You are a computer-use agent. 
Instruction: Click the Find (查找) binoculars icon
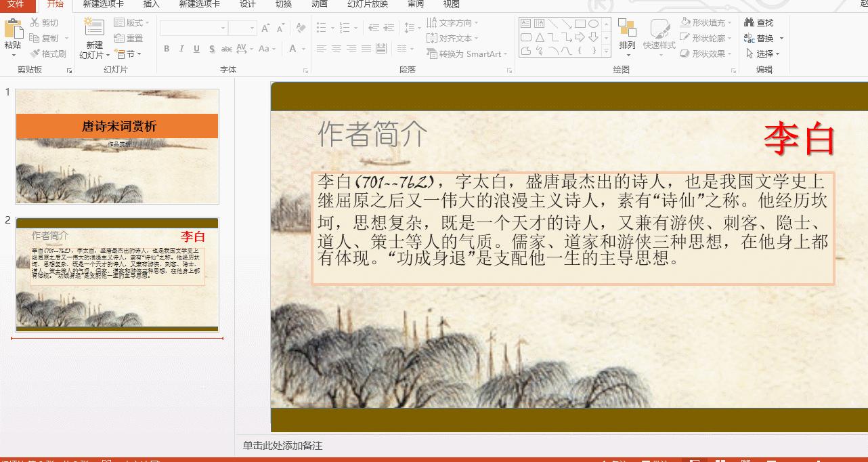tap(750, 23)
